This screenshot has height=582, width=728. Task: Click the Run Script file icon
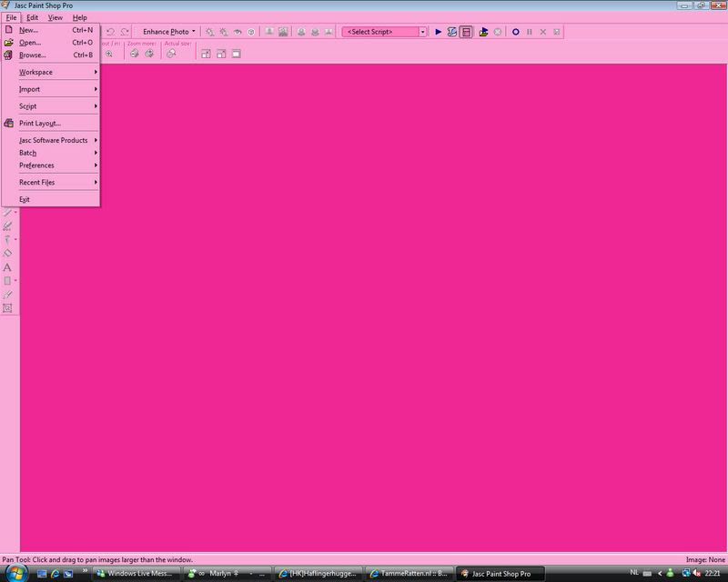[483, 32]
